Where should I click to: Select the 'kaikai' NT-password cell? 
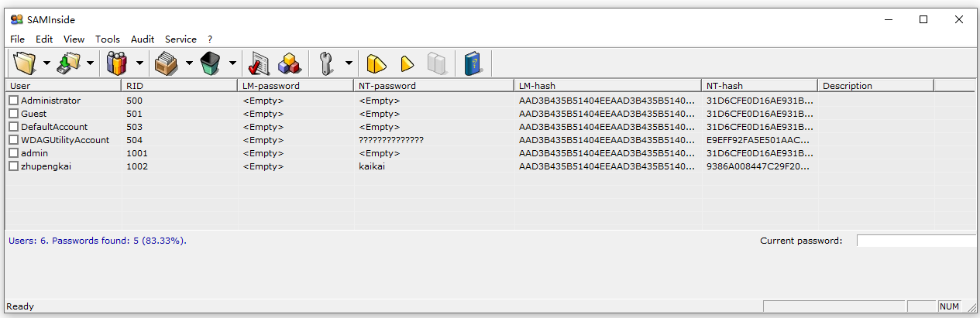pos(372,166)
